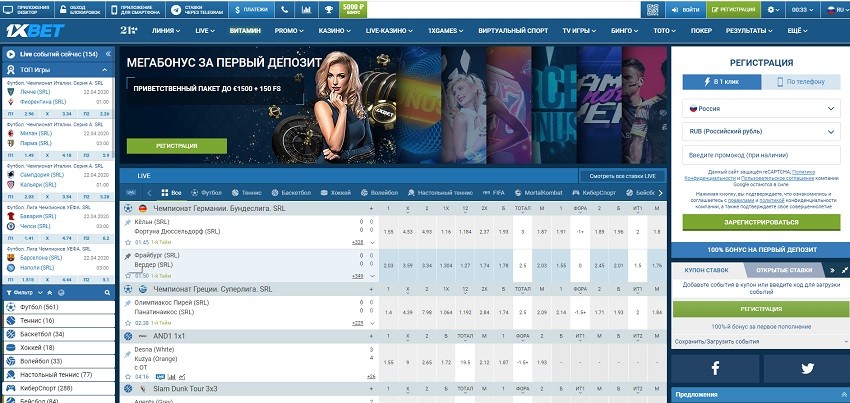
Task: Click the double-chevron up icon in filter bar
Action: tap(49, 292)
